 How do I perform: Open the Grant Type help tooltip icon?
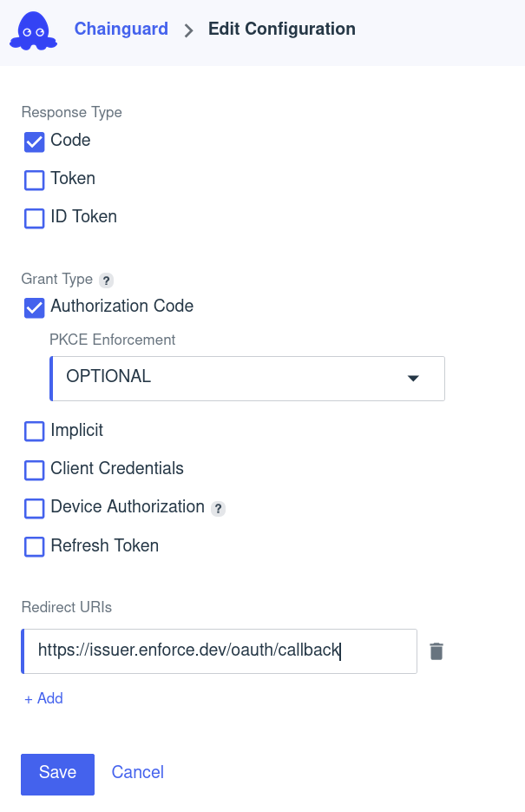pos(106,280)
